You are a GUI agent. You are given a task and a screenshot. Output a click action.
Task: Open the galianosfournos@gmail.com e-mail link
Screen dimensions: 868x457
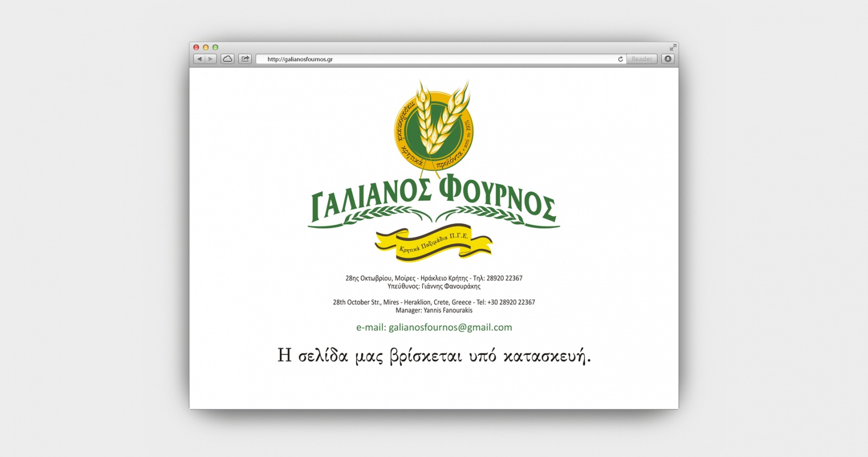[x=434, y=327]
